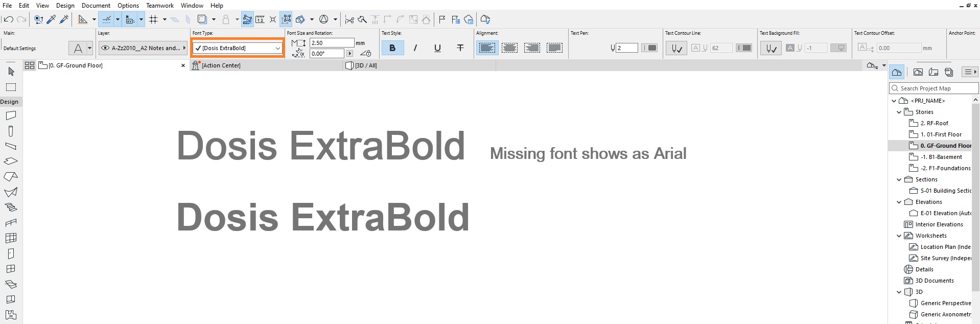Set text alignment to center

(509, 48)
